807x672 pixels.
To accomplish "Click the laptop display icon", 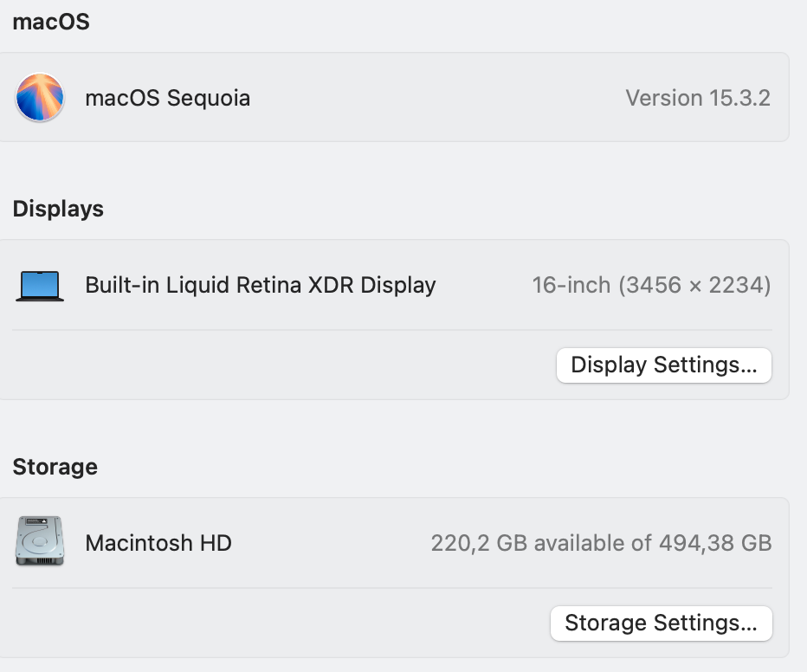I will (40, 286).
